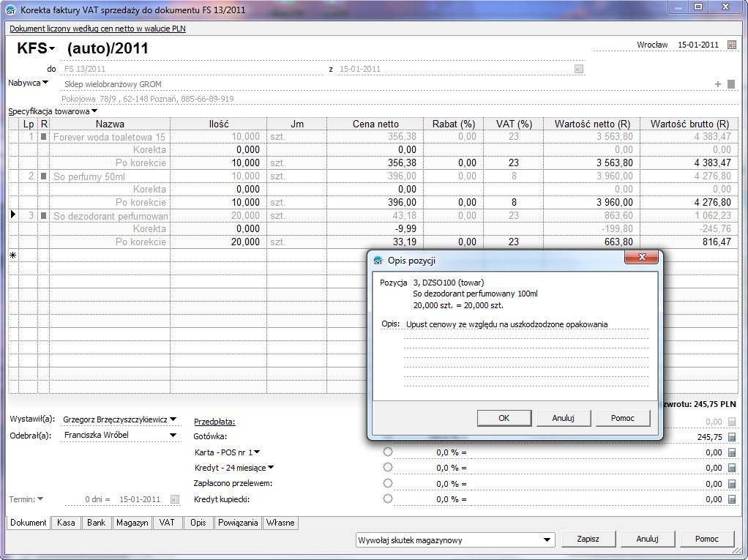
Task: Open calculator icon for Karta payment row
Action: point(732,452)
